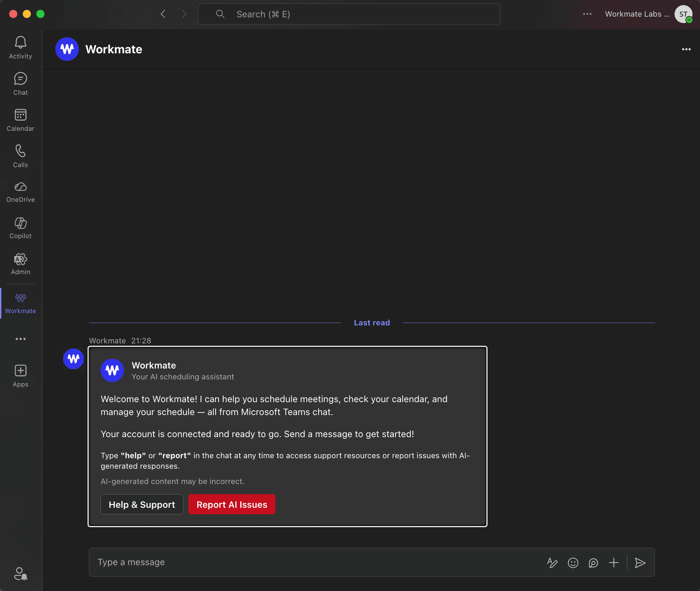Open the Calendar app
This screenshot has height=591, width=700.
tap(20, 120)
